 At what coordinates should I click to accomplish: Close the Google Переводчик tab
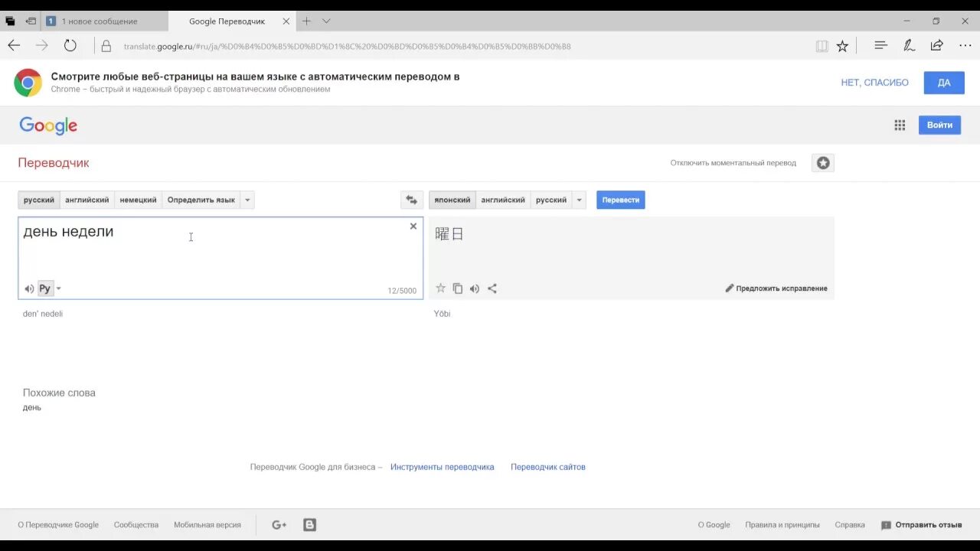coord(286,21)
